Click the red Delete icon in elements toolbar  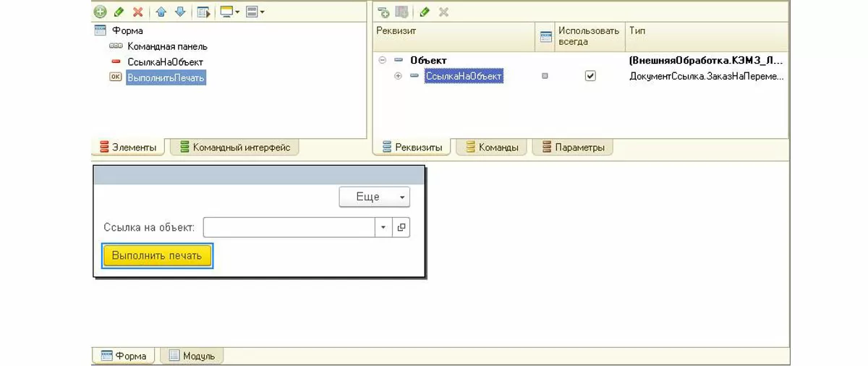tap(138, 12)
